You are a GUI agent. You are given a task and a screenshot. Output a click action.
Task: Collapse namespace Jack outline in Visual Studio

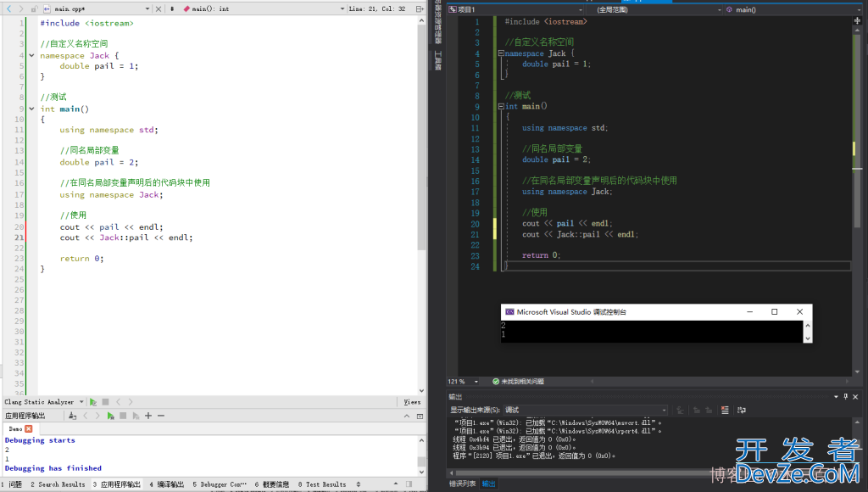[501, 53]
